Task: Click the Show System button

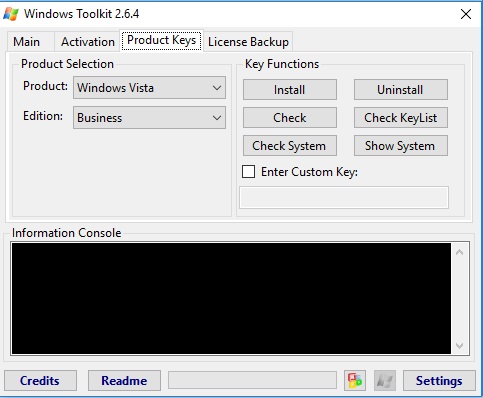Action: pyautogui.click(x=401, y=146)
